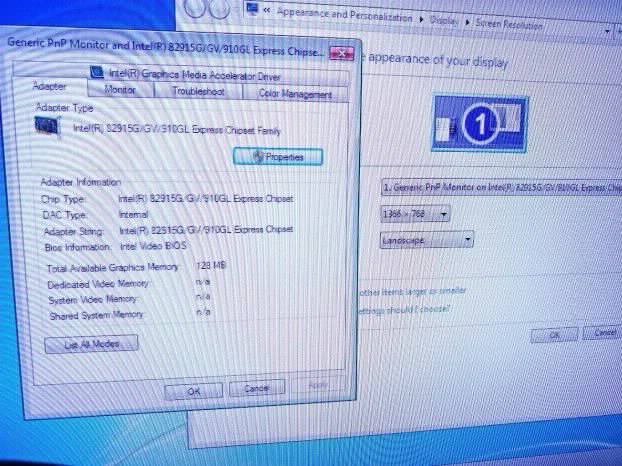Screen dimensions: 622x466
Task: Click the adapter dialog title bar text
Action: [x=165, y=47]
